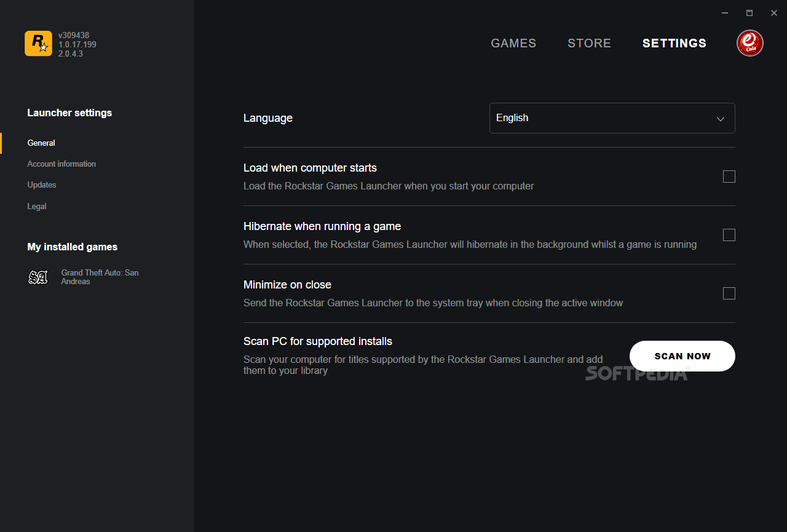The image size is (787, 532).
Task: Switch to the STORE tab
Action: click(x=589, y=43)
